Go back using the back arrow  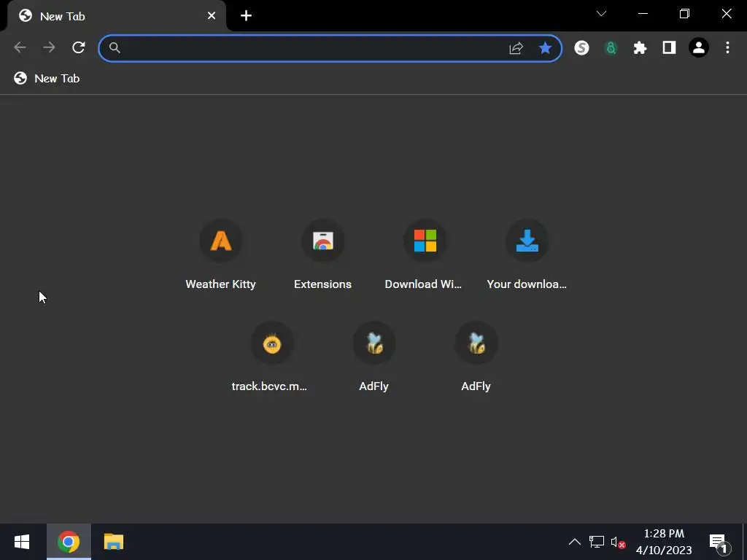pyautogui.click(x=20, y=47)
